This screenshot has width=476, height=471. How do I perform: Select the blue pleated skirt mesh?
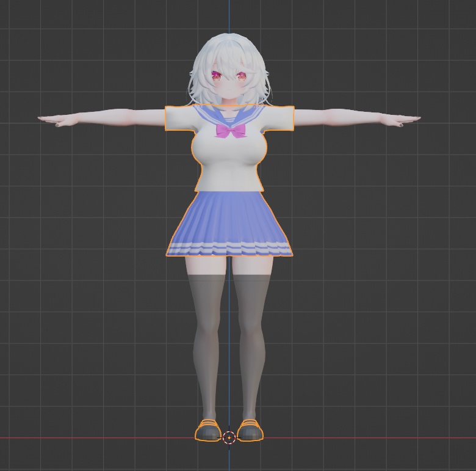point(229,224)
